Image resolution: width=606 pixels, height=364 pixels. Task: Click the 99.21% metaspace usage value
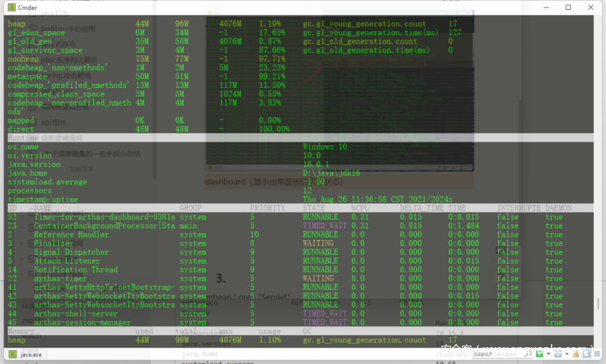tap(272, 76)
